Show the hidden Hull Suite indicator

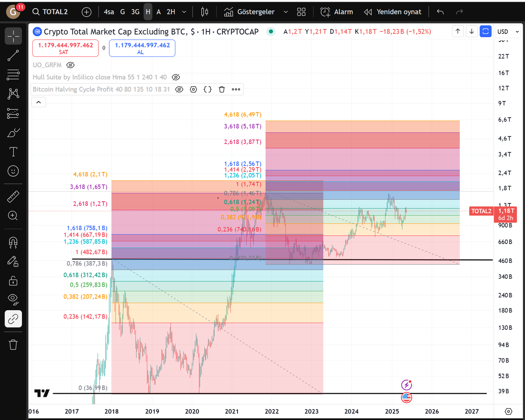176,77
